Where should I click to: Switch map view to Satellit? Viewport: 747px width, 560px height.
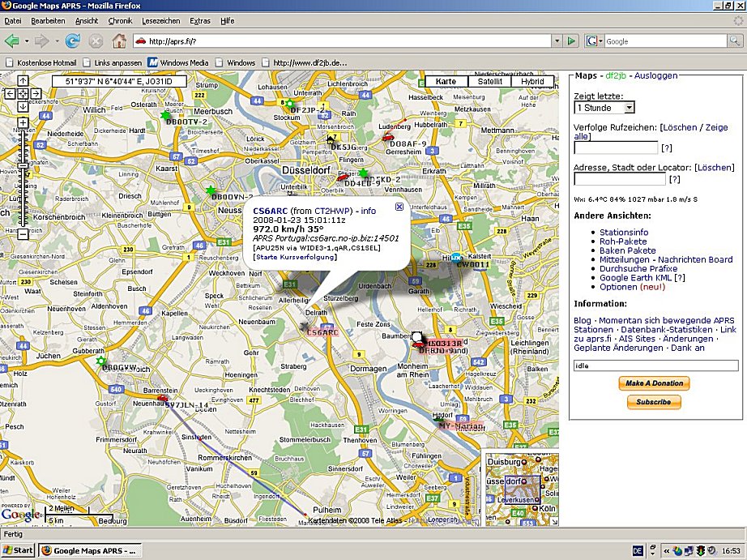[x=489, y=82]
